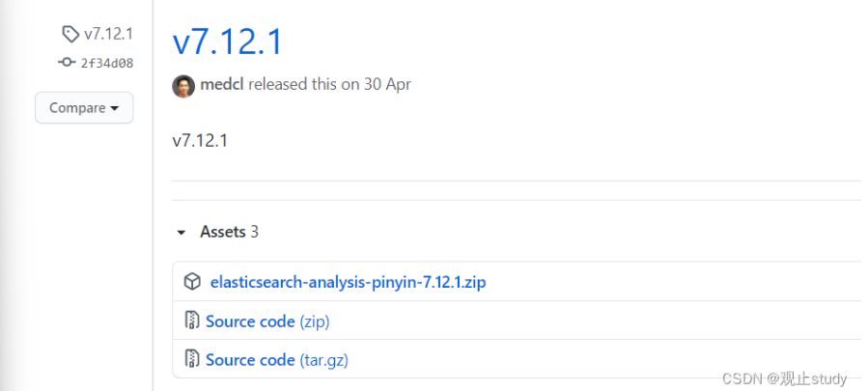
Task: Click the Assets section label
Action: [222, 232]
